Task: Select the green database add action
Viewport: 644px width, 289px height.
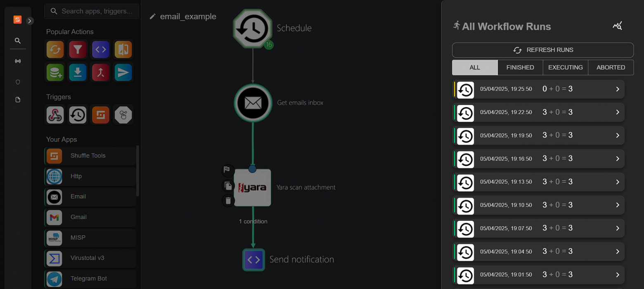Action: (55, 72)
